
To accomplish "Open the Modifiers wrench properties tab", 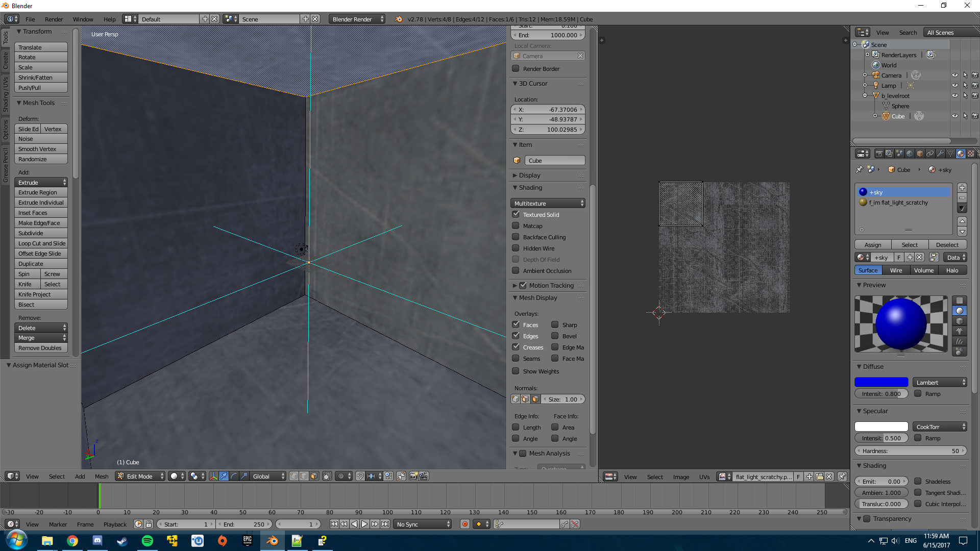I will [x=940, y=154].
